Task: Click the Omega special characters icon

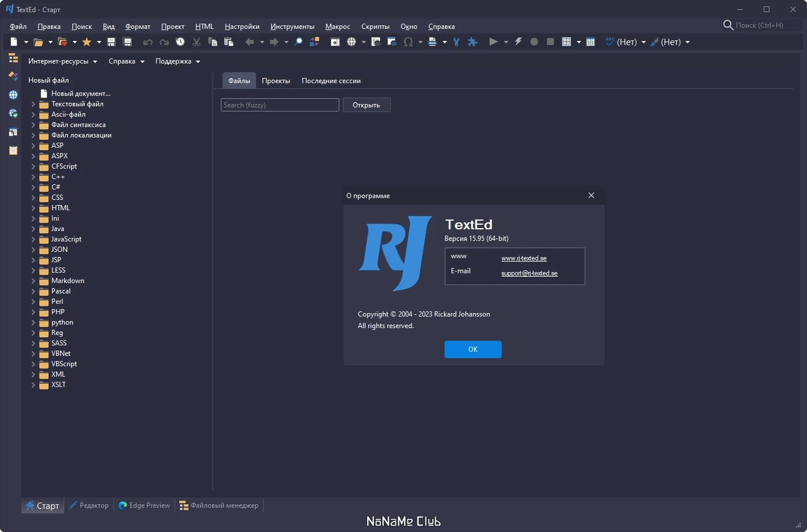Action: (x=408, y=42)
